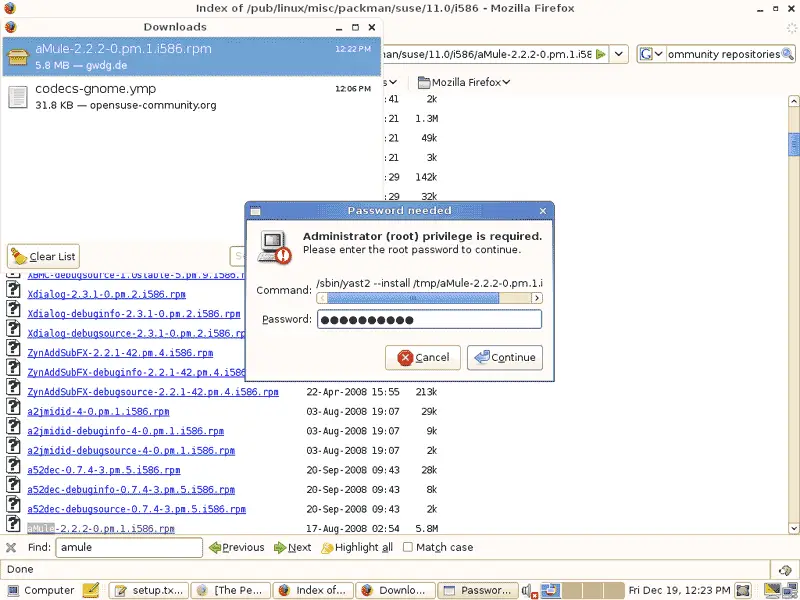Enable the Match case checkbox
The height and width of the screenshot is (600, 800).
point(408,547)
